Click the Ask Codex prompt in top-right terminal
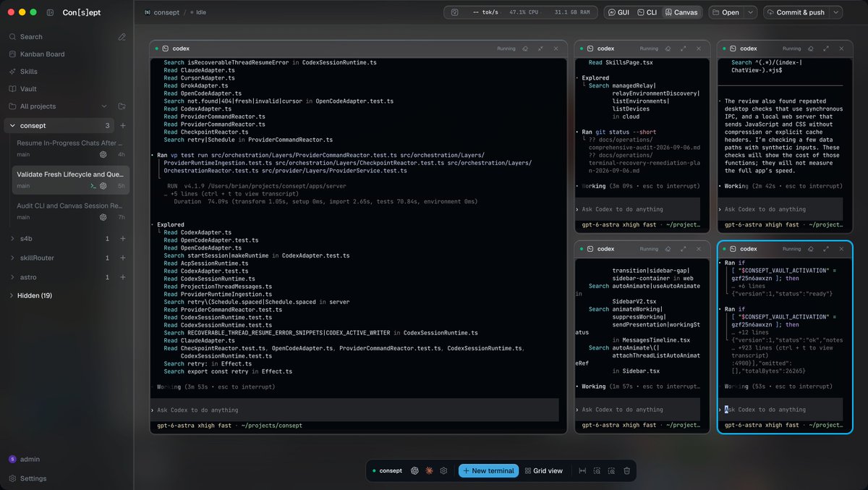Viewport: 868px width, 490px height. point(780,209)
